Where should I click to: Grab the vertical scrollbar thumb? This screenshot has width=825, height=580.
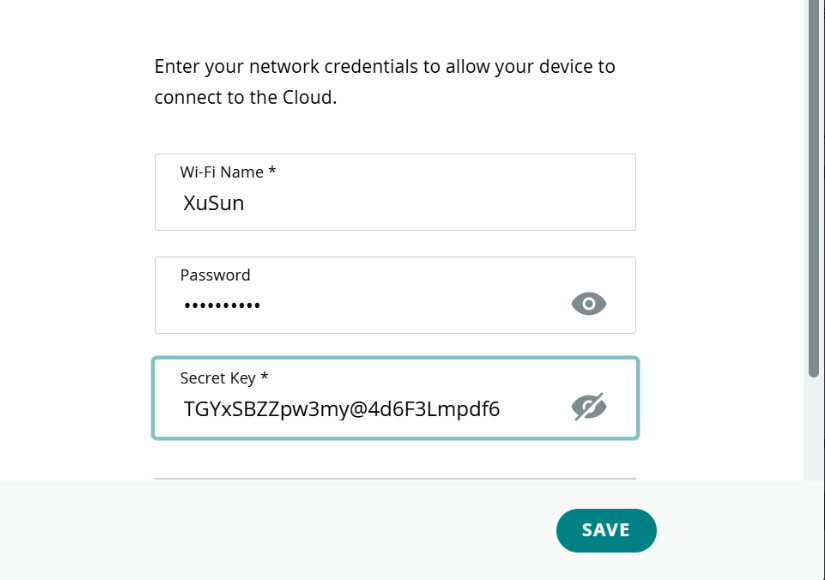coord(814,188)
